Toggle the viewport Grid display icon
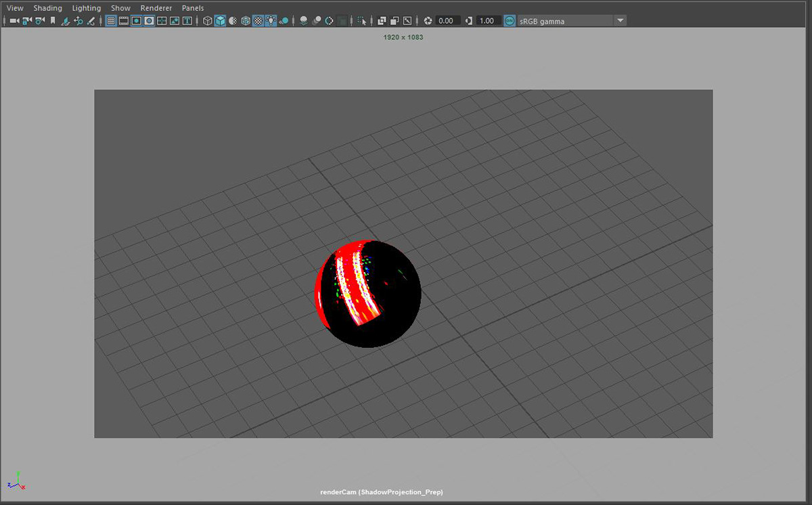Viewport: 812px width, 505px height. (x=111, y=21)
